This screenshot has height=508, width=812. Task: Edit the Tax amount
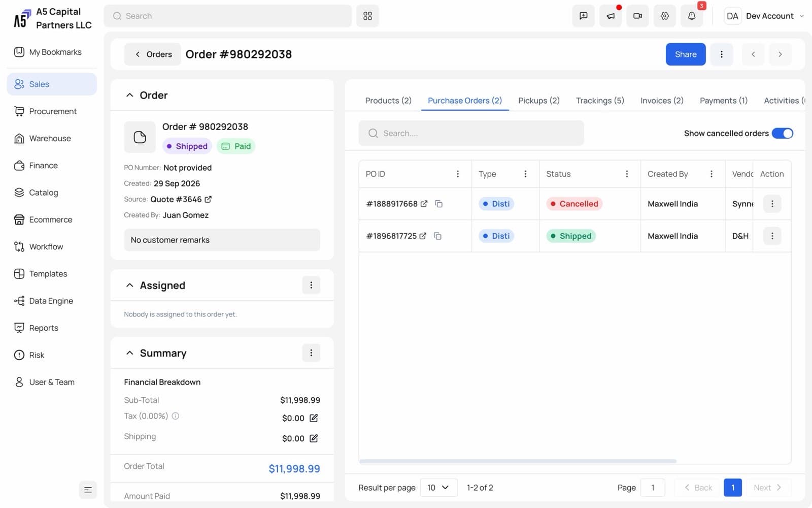(314, 418)
